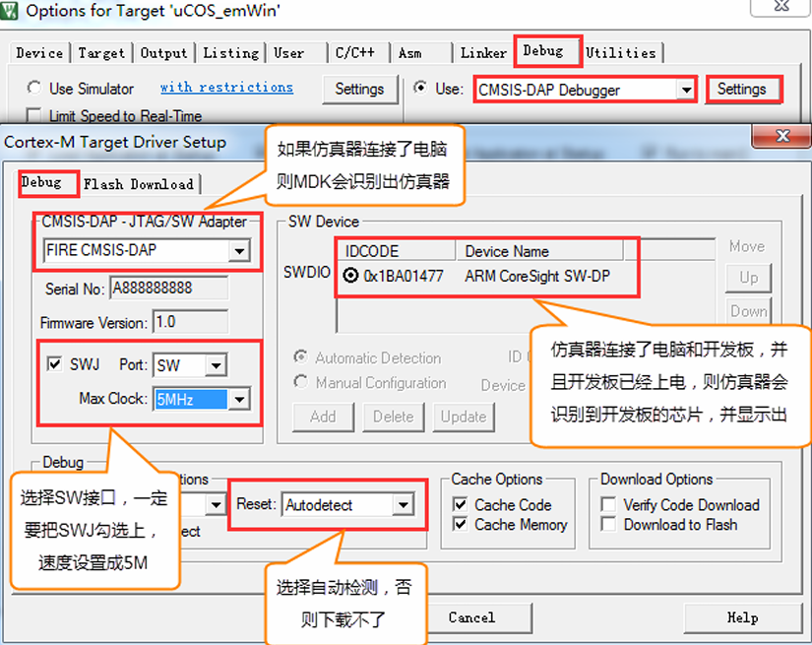This screenshot has width=812, height=645.
Task: Enable Verify Code Download checkbox
Action: pyautogui.click(x=608, y=504)
